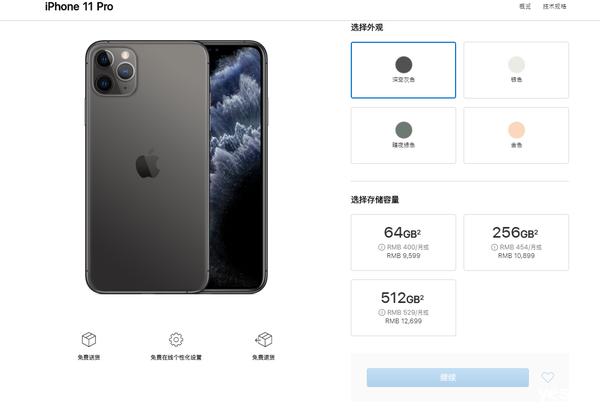600x417 pixels.
Task: Select the 暗夜绿色 midnight green finish option
Action: pos(403,135)
